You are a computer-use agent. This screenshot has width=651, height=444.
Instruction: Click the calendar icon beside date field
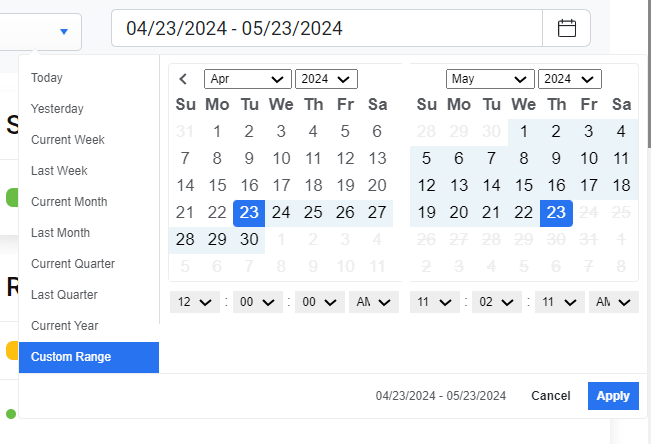(x=567, y=29)
